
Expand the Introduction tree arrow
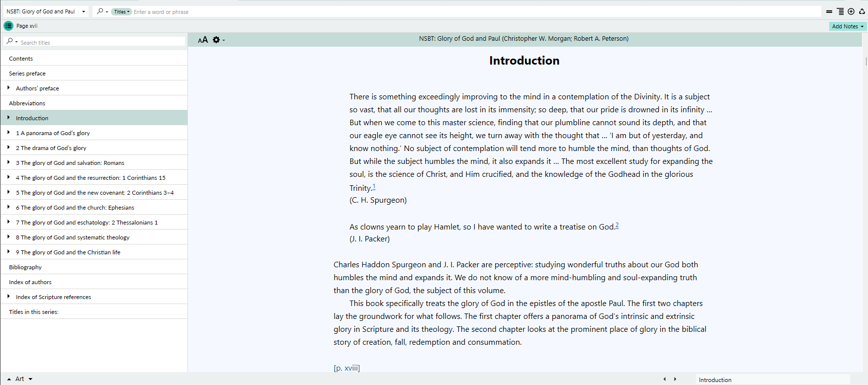[8, 118]
